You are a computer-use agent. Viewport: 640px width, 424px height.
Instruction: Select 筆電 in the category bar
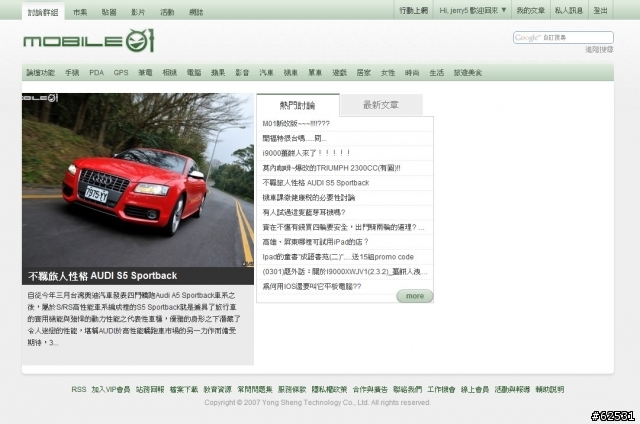tap(145, 73)
